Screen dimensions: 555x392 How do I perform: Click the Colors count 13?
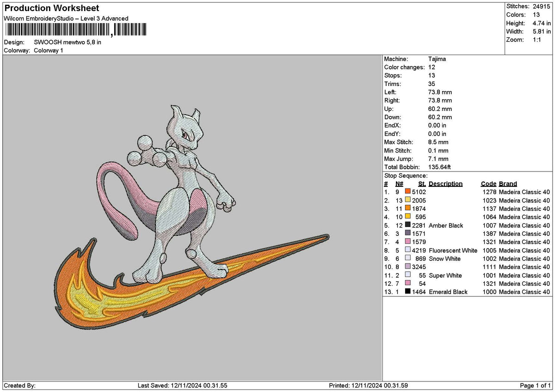click(x=536, y=15)
